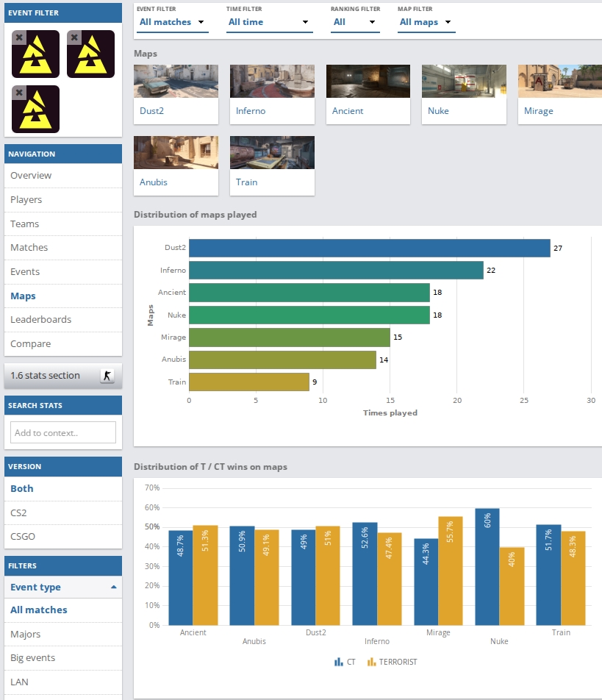The width and height of the screenshot is (602, 700).
Task: Click the Dust2 bar with 27 plays
Action: coord(370,249)
